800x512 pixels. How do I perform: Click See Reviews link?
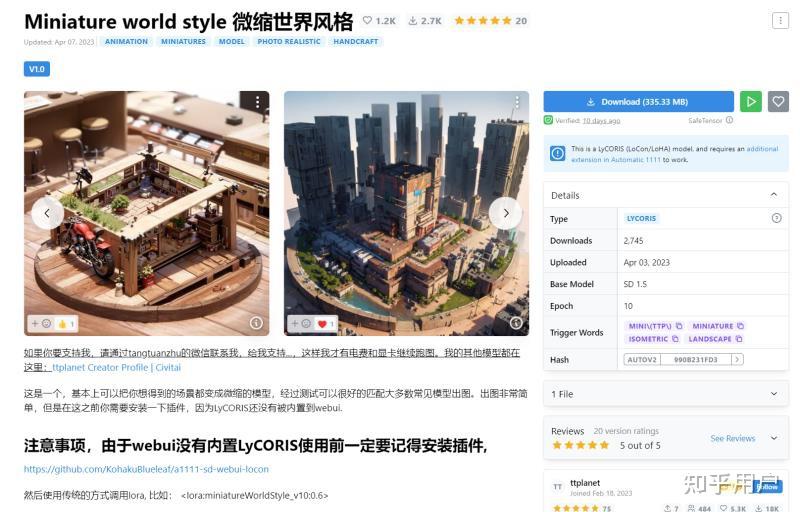point(733,438)
